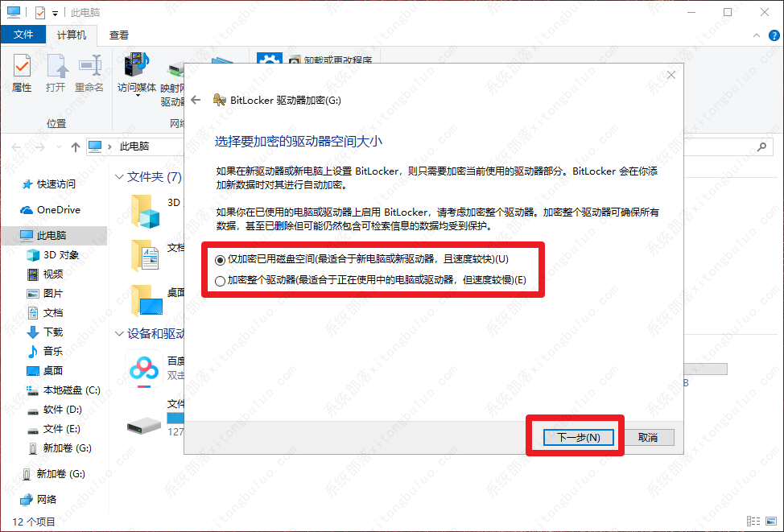Select 'encrypt used disk space only' radio option
784x532 pixels.
[221, 261]
